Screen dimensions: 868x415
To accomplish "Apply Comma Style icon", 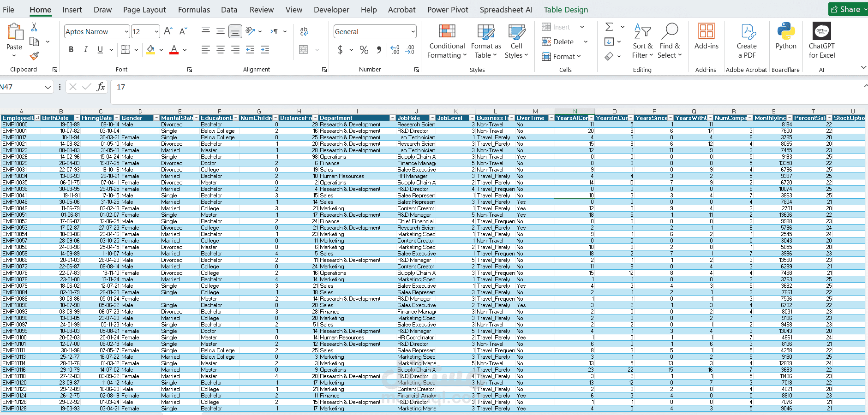I will pos(379,50).
